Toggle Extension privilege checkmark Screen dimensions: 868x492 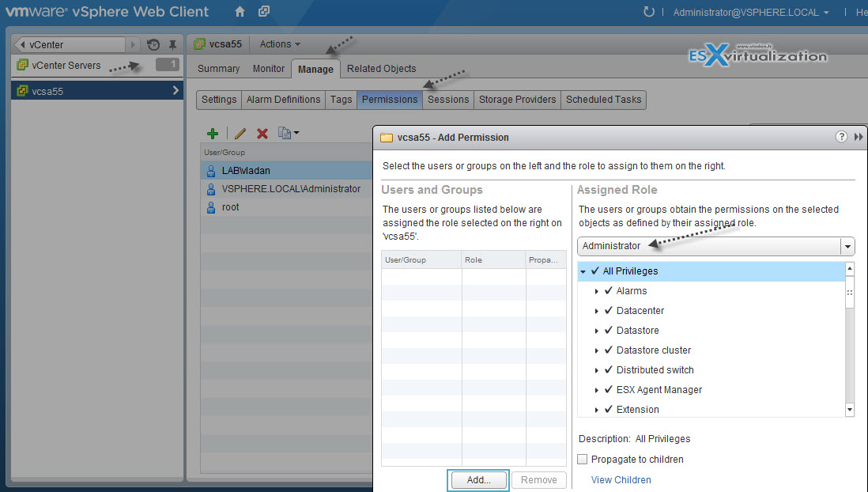click(x=609, y=410)
